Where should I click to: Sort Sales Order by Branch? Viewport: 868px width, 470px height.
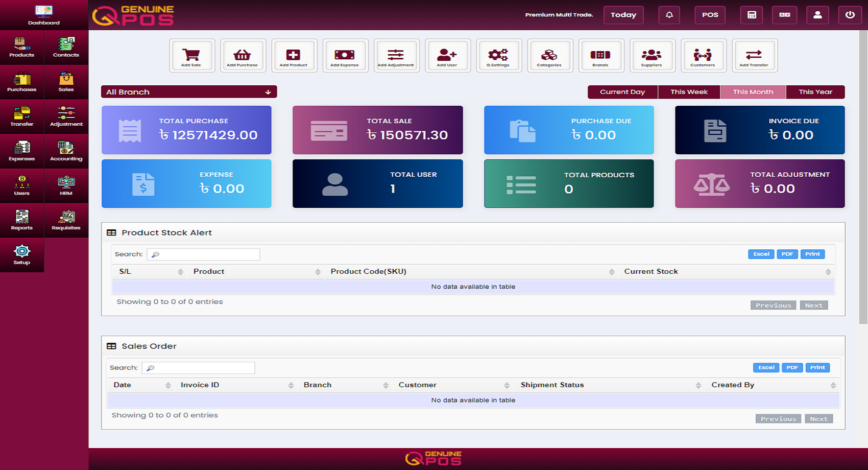pyautogui.click(x=344, y=385)
